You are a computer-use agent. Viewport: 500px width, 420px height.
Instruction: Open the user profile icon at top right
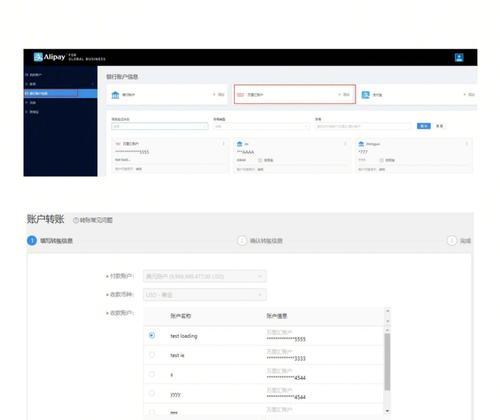[x=459, y=58]
